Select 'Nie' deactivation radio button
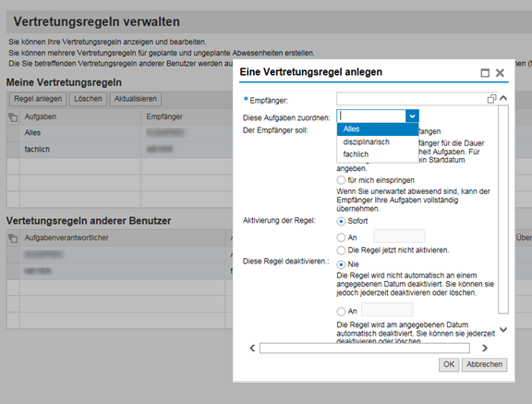The image size is (532, 404). [x=341, y=264]
